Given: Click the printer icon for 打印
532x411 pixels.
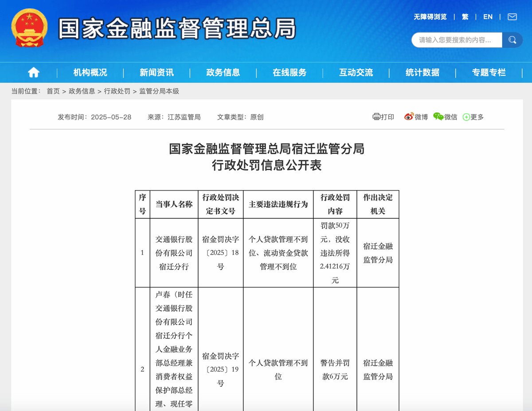Looking at the screenshot, I should pos(376,117).
